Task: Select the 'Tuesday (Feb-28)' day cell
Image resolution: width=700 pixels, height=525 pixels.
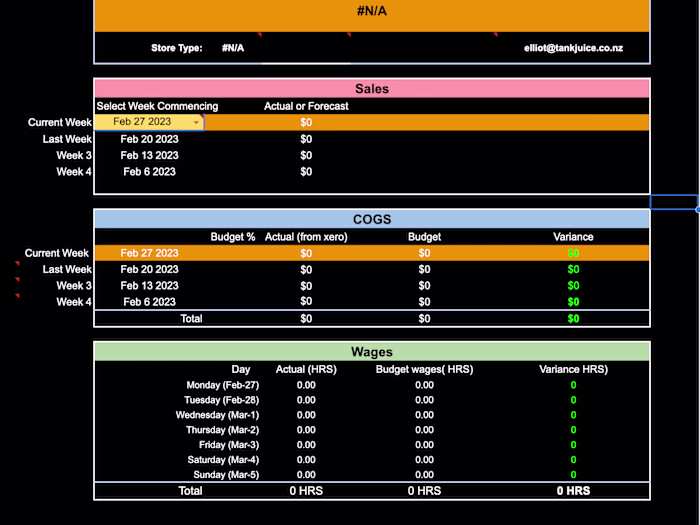Action: (221, 400)
